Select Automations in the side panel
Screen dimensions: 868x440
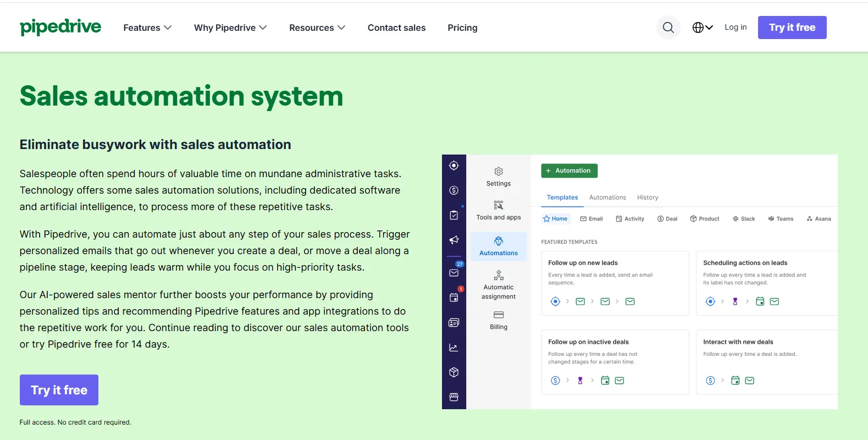tap(499, 246)
